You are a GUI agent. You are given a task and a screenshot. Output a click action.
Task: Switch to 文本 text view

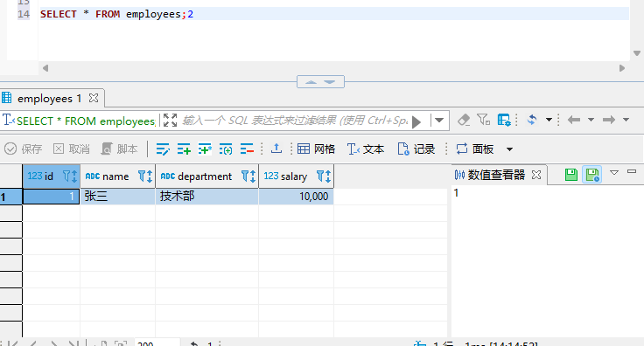coord(366,149)
